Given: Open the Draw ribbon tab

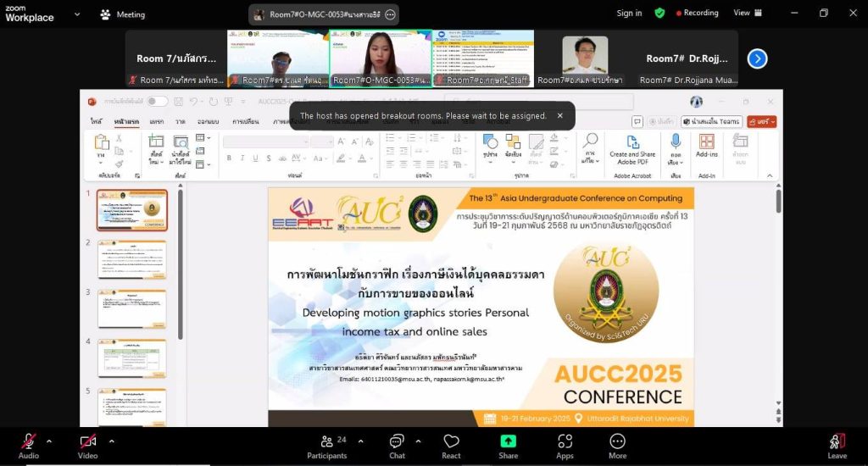Looking at the screenshot, I should coord(180,121).
